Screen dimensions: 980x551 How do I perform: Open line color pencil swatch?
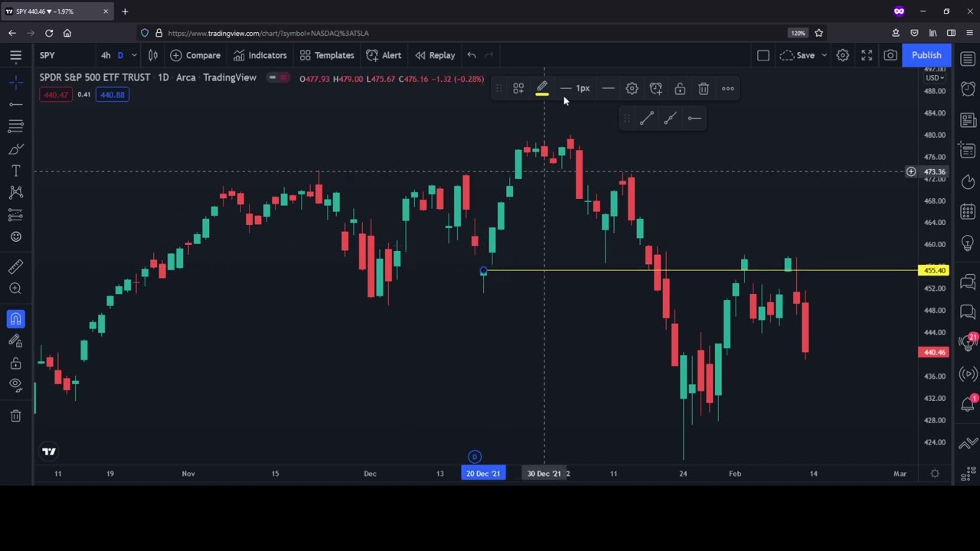542,89
